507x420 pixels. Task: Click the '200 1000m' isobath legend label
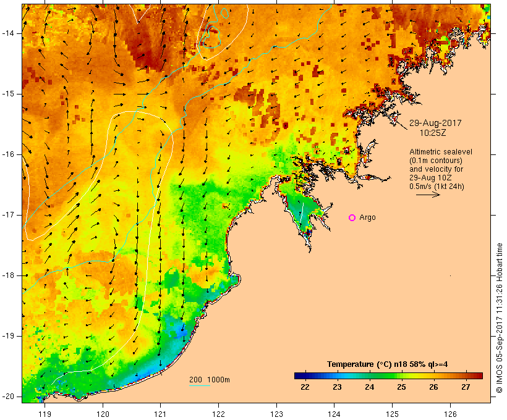(210, 380)
